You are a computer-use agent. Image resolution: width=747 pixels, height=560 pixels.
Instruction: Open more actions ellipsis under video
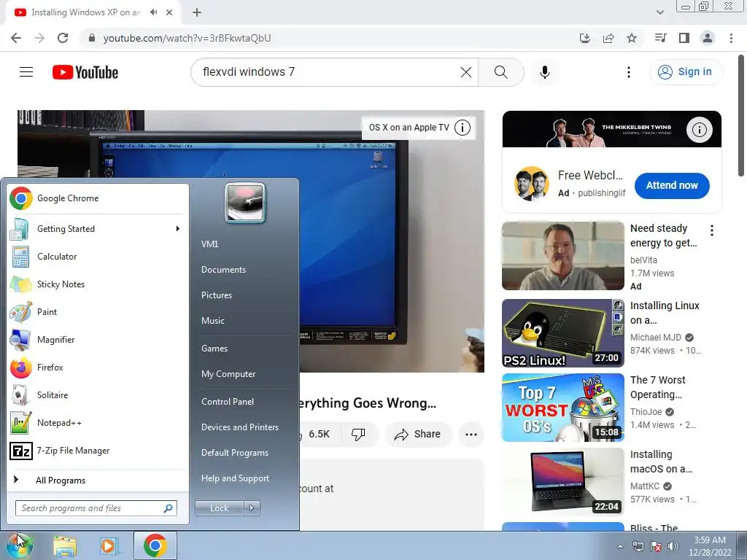(471, 435)
